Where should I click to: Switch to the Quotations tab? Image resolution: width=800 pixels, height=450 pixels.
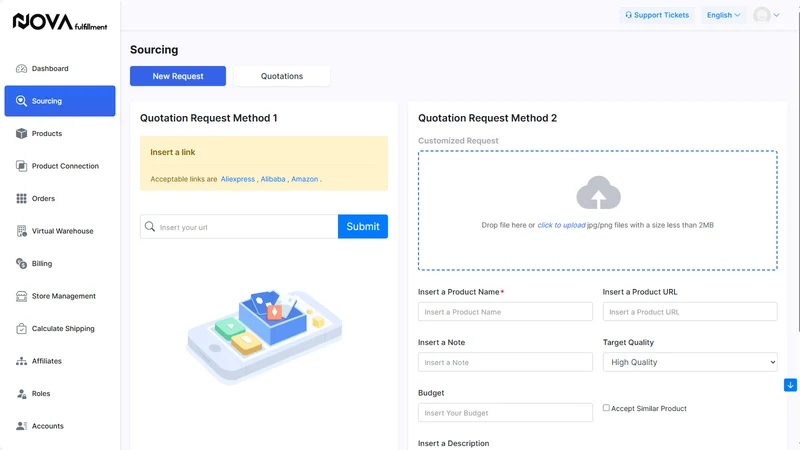coord(282,76)
